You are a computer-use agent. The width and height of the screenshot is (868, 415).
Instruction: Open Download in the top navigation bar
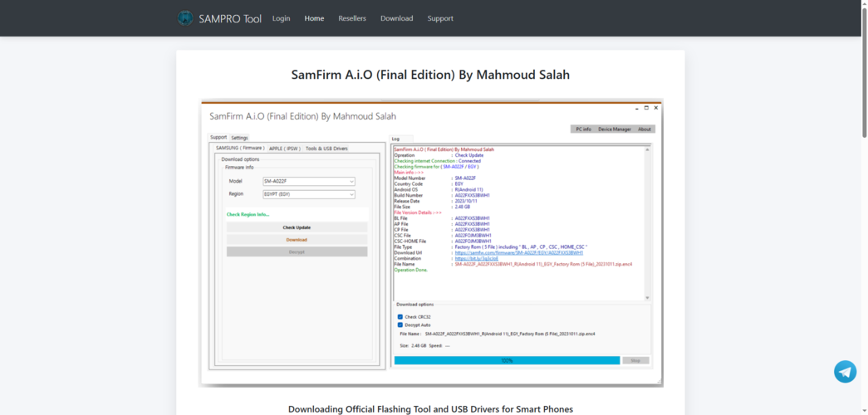(x=396, y=18)
